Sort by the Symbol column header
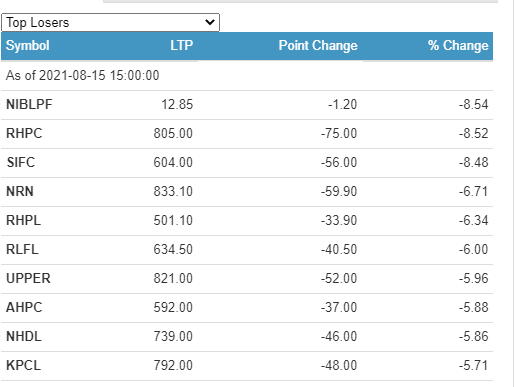This screenshot has width=515, height=387. (28, 46)
